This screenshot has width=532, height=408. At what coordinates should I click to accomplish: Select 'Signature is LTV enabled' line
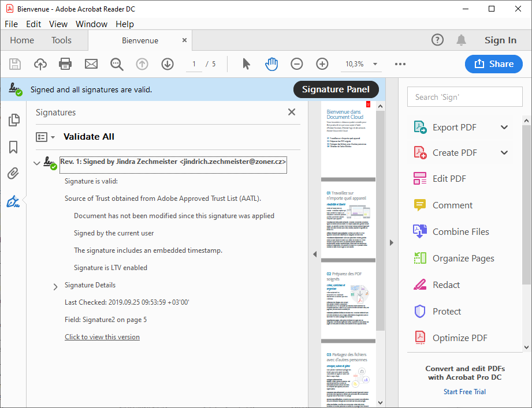110,268
